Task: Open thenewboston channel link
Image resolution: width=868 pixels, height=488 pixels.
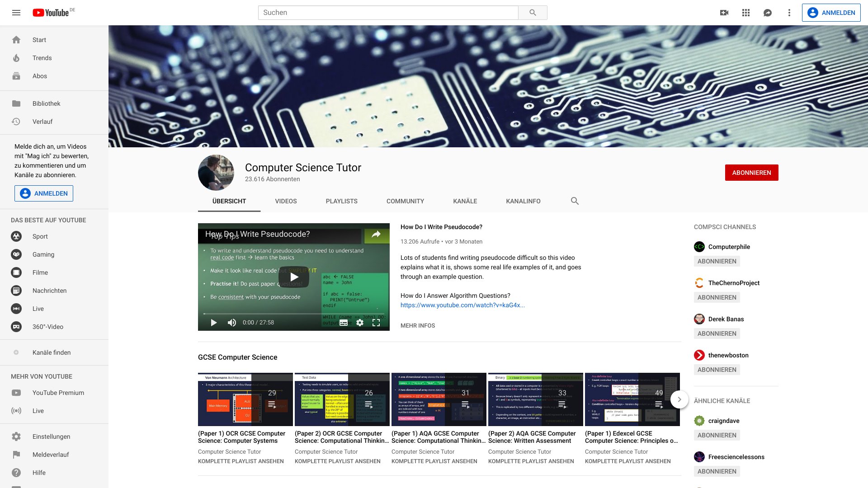Action: point(728,355)
